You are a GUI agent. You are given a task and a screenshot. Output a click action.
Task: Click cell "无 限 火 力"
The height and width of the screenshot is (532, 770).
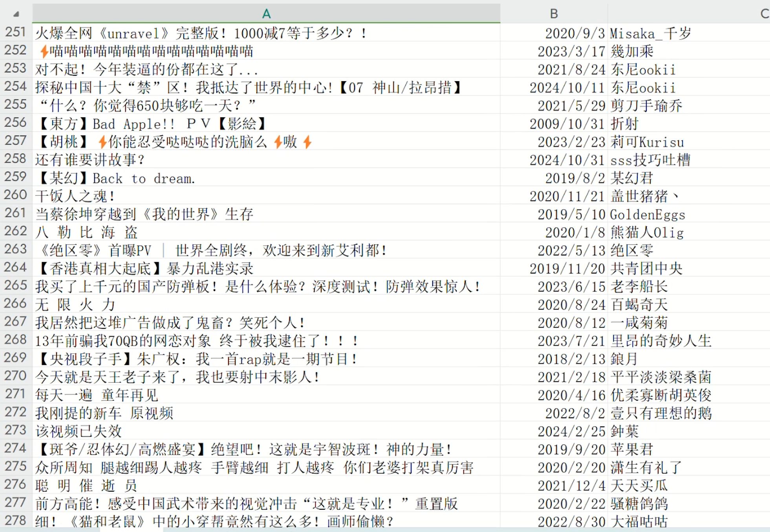[x=266, y=304]
